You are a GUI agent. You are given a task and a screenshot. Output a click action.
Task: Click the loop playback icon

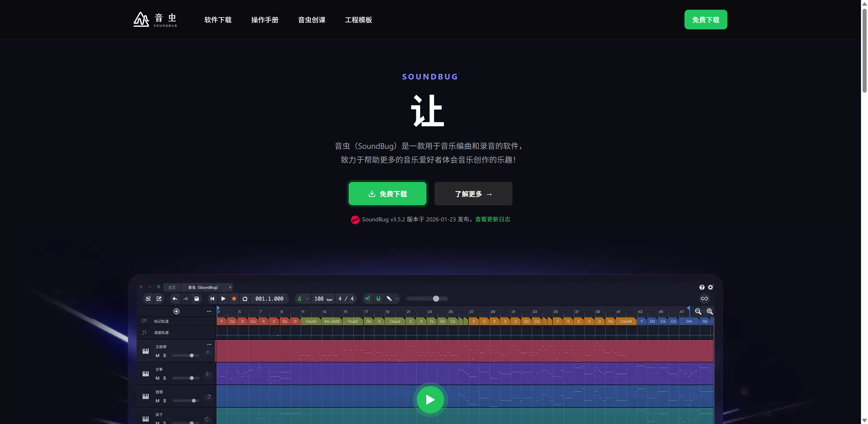pos(245,299)
